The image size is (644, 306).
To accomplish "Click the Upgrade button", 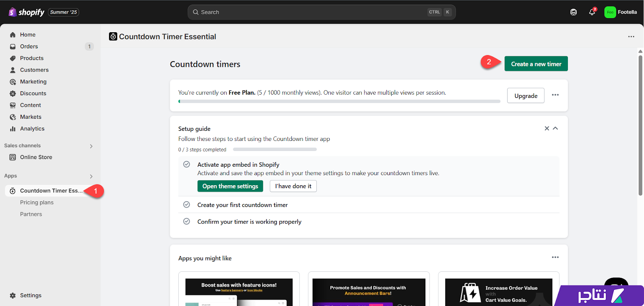I will [526, 95].
